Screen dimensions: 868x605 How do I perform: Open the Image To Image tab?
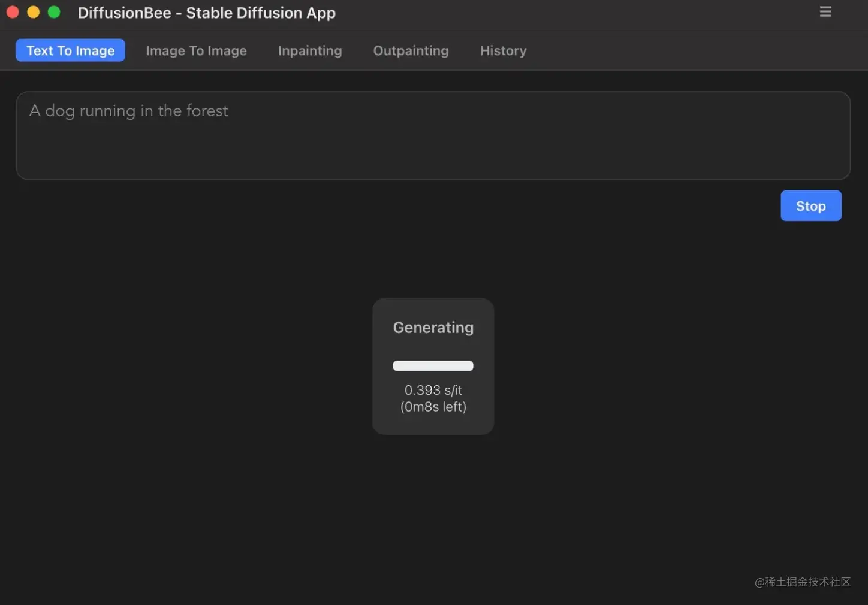click(x=196, y=51)
